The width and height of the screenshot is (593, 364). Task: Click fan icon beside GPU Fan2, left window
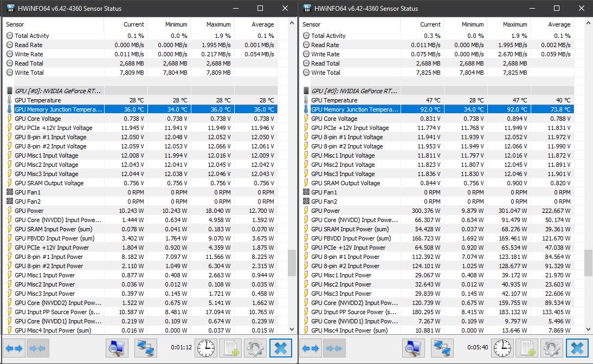[10, 201]
